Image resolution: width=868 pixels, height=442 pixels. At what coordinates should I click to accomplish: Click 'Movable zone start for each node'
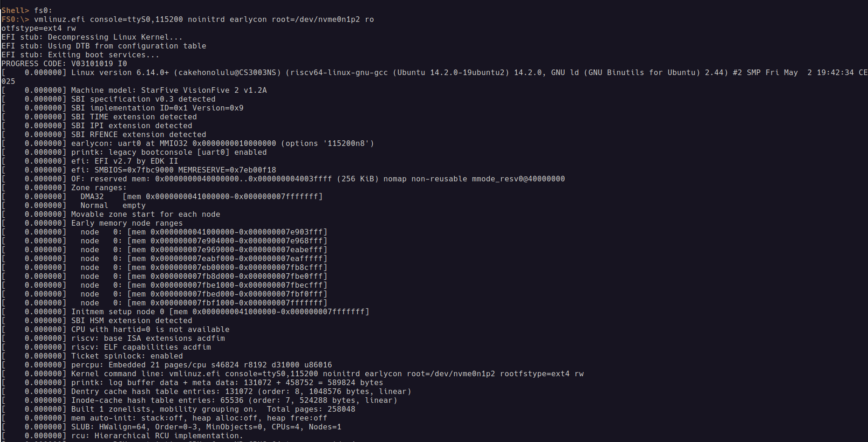point(146,214)
